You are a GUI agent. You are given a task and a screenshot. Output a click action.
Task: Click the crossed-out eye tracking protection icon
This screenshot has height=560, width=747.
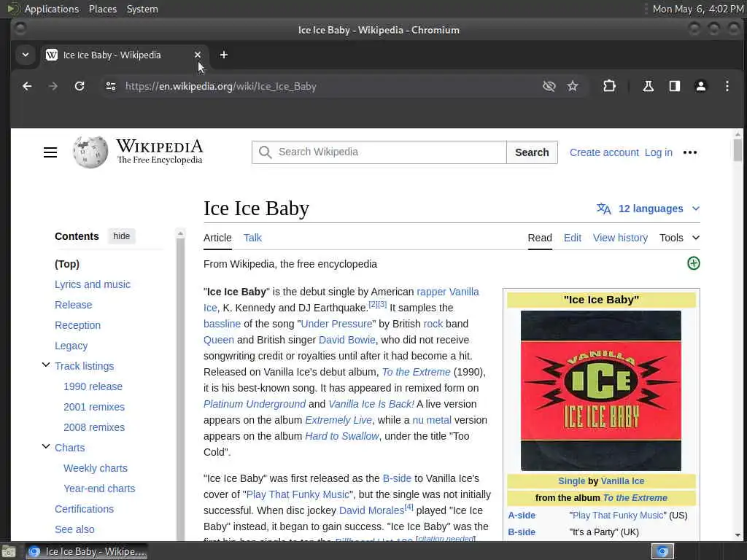click(549, 86)
